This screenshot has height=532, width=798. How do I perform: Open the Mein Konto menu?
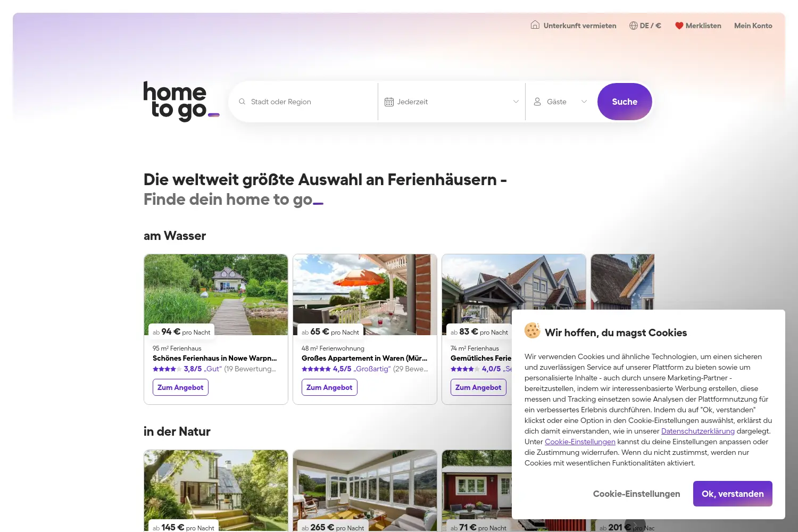tap(753, 26)
